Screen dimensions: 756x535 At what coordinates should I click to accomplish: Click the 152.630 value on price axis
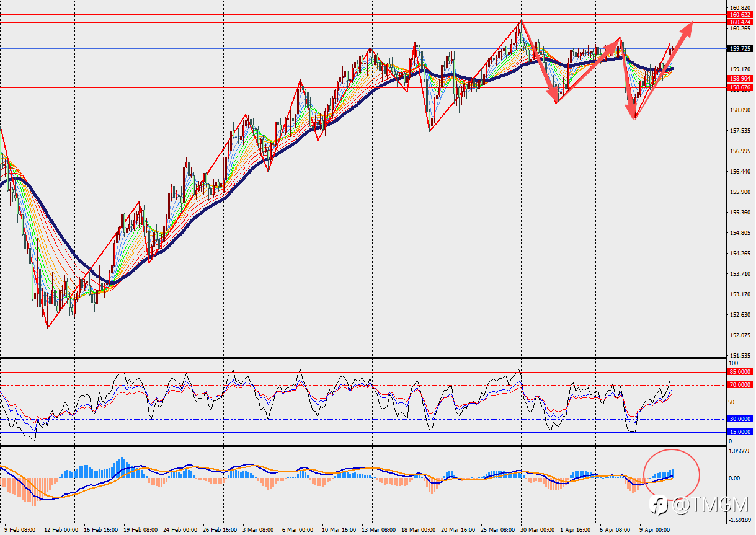click(x=741, y=315)
